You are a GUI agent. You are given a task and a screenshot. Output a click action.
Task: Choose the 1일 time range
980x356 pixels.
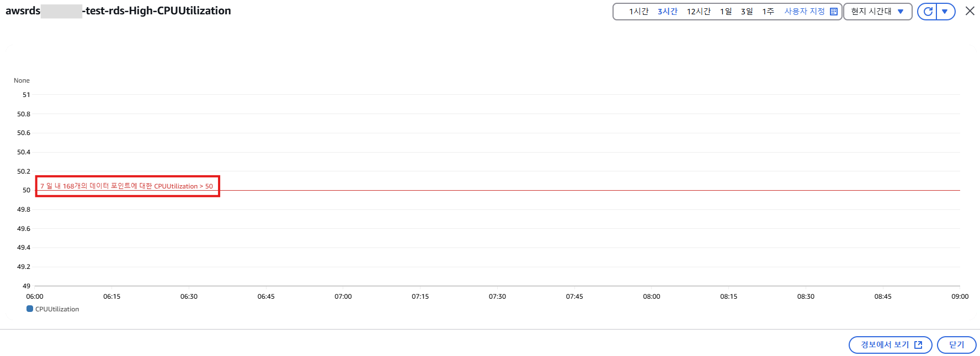pos(726,12)
